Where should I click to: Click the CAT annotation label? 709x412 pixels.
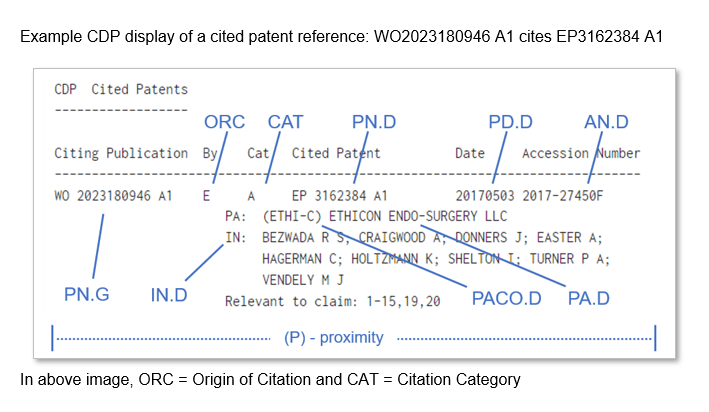pos(285,123)
